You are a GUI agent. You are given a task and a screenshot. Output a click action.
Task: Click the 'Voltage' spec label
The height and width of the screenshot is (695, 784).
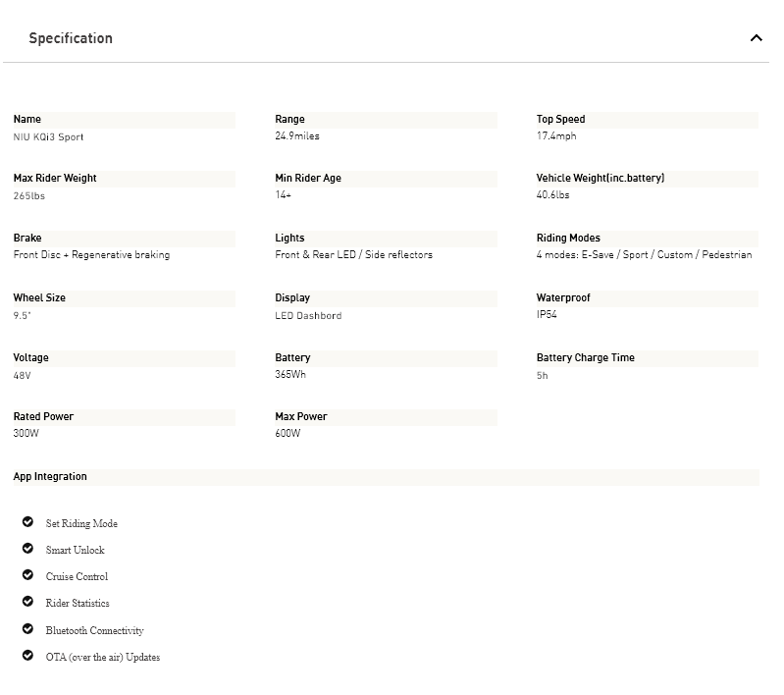[31, 358]
